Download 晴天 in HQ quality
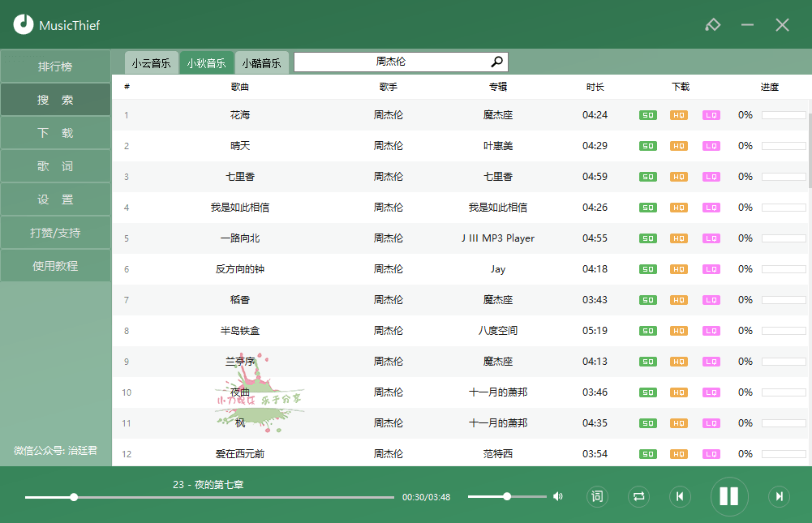The image size is (812, 523). click(679, 146)
